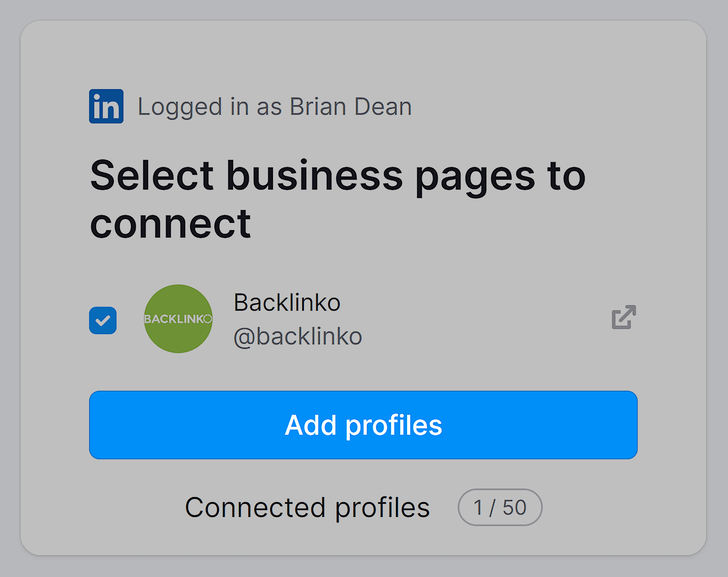Image resolution: width=728 pixels, height=577 pixels.
Task: Click the @backlinko handle text
Action: click(x=298, y=337)
